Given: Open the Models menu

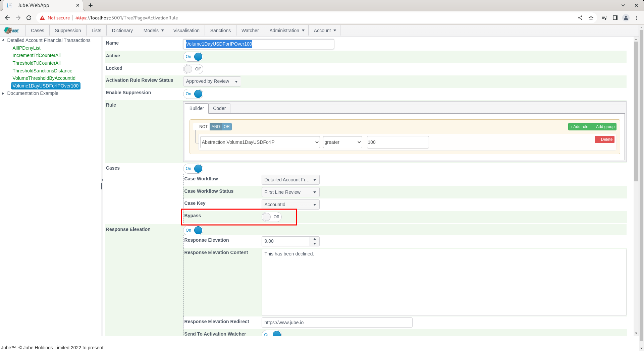Looking at the screenshot, I should point(153,31).
